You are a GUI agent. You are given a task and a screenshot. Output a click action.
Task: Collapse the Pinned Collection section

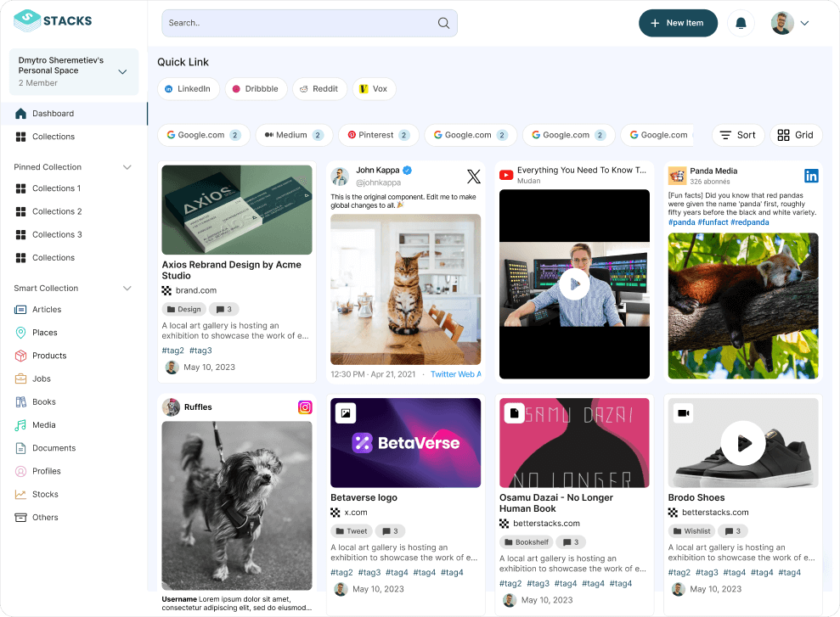pyautogui.click(x=127, y=167)
